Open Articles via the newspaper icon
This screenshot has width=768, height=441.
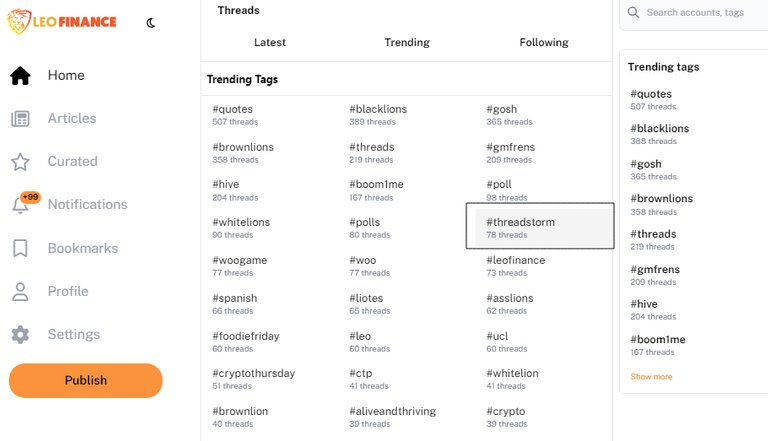(x=20, y=119)
